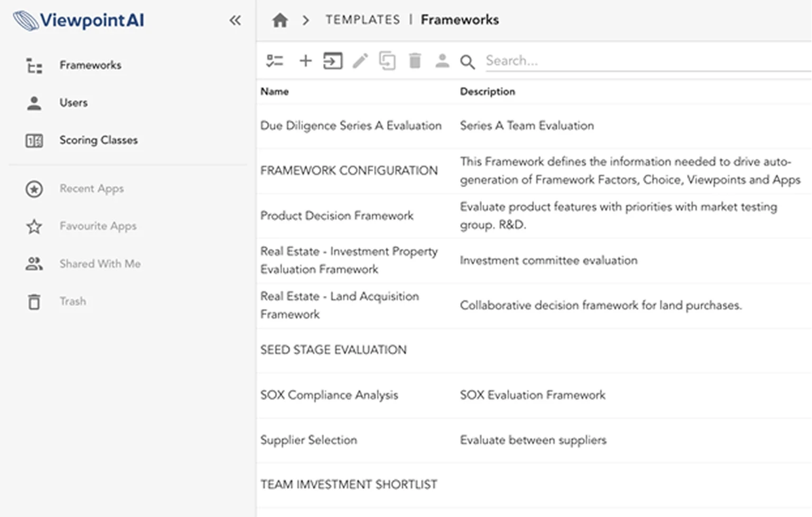Click the user assign icon in toolbar
This screenshot has height=517, width=812.
[x=442, y=61]
